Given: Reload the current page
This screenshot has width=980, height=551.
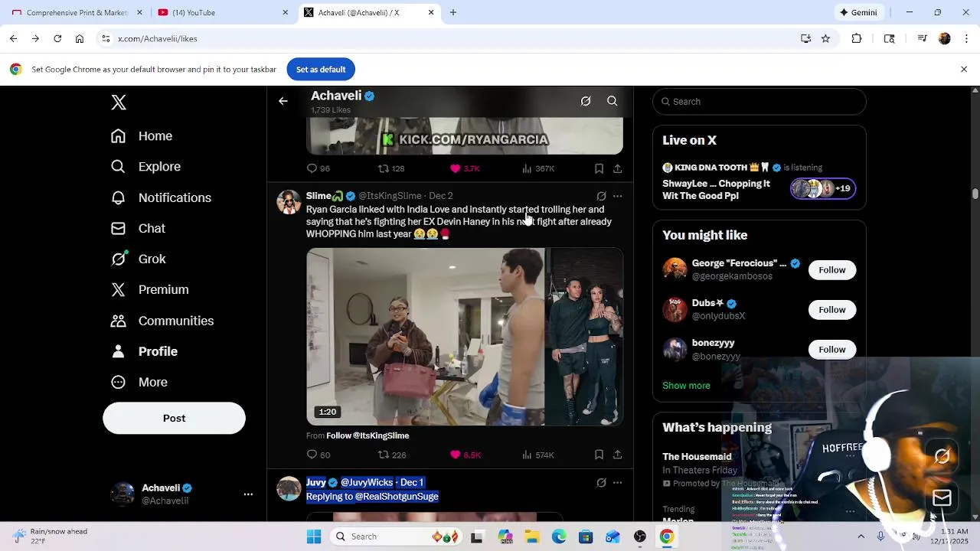Looking at the screenshot, I should click(57, 38).
